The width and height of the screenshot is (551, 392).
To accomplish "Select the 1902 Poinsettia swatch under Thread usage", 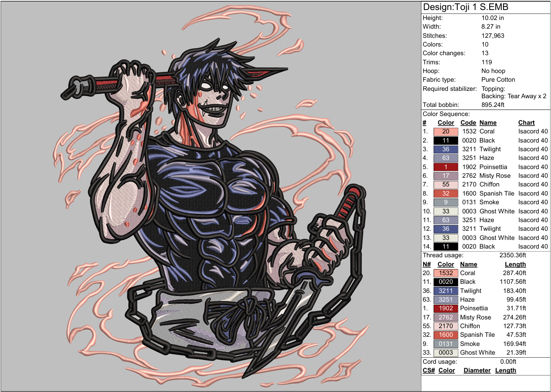I will 446,308.
